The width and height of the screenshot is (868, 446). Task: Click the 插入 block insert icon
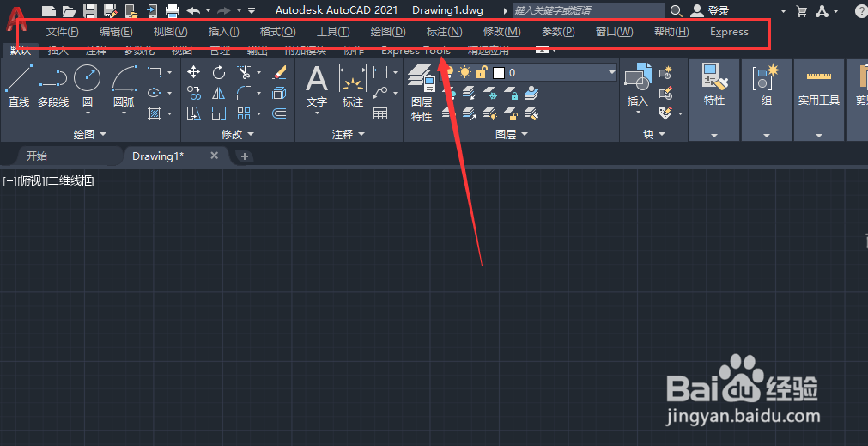point(638,86)
